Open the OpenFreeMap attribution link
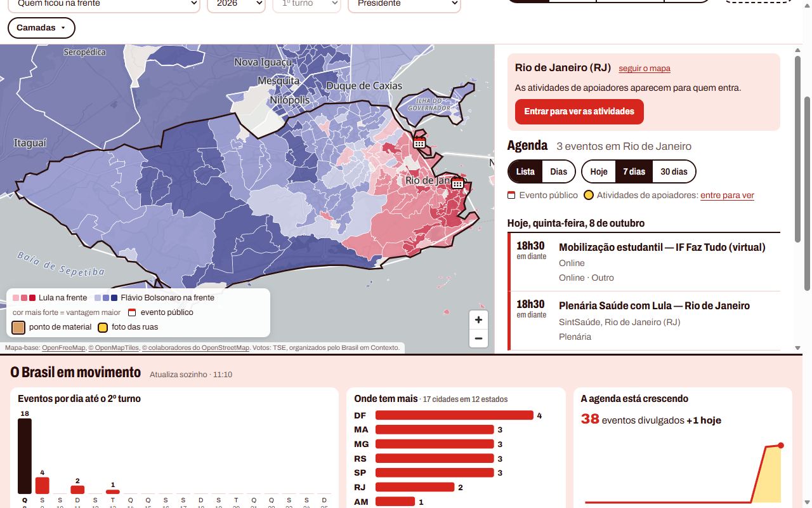812x508 pixels. pos(63,348)
